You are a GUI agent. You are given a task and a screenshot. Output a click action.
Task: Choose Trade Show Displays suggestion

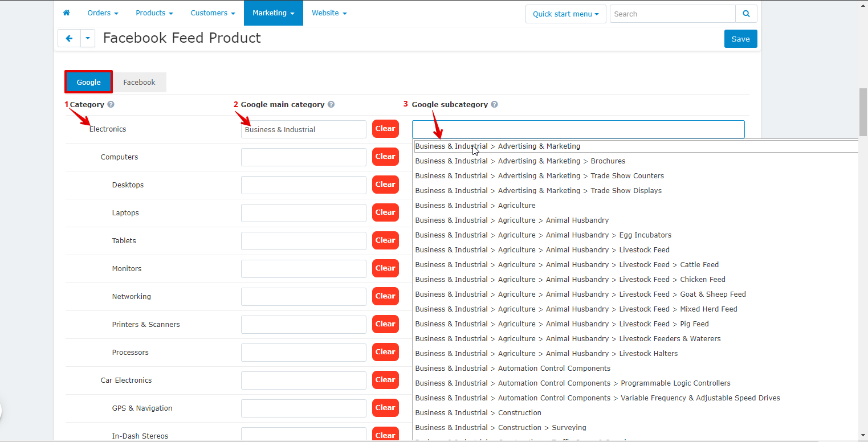pos(635,191)
